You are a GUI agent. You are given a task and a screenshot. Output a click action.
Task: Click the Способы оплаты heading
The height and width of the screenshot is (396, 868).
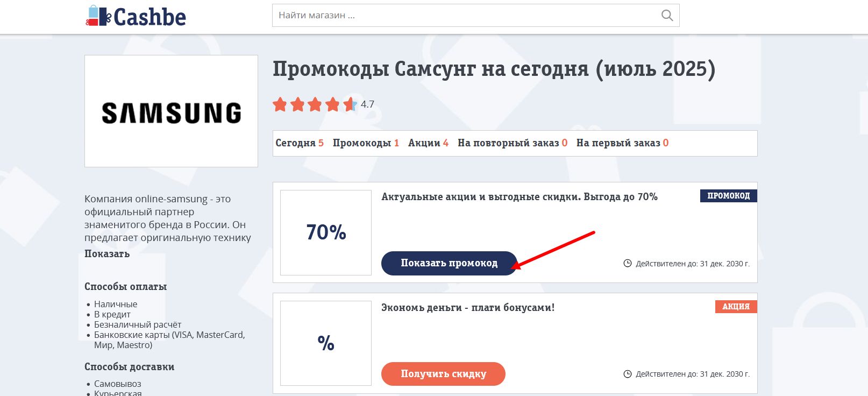(x=126, y=287)
